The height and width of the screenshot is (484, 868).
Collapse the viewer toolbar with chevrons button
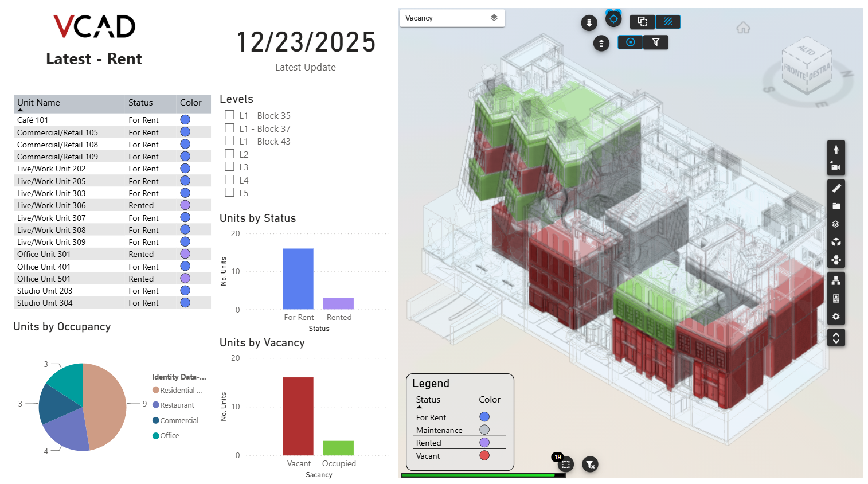click(836, 338)
